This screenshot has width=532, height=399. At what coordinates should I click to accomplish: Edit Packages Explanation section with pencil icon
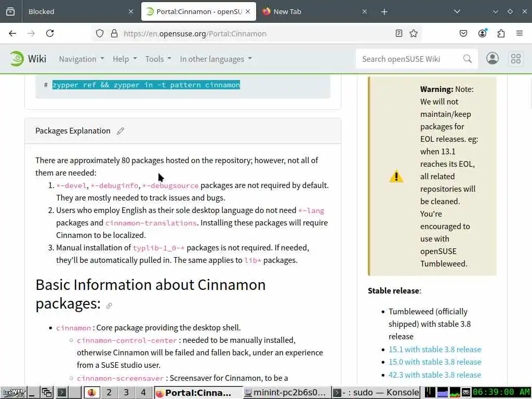[121, 131]
